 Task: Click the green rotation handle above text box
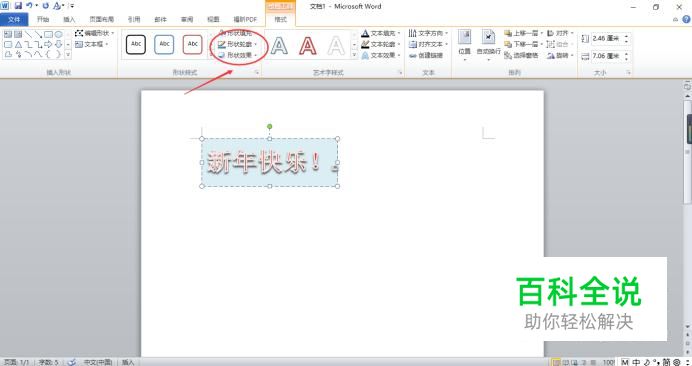(270, 127)
